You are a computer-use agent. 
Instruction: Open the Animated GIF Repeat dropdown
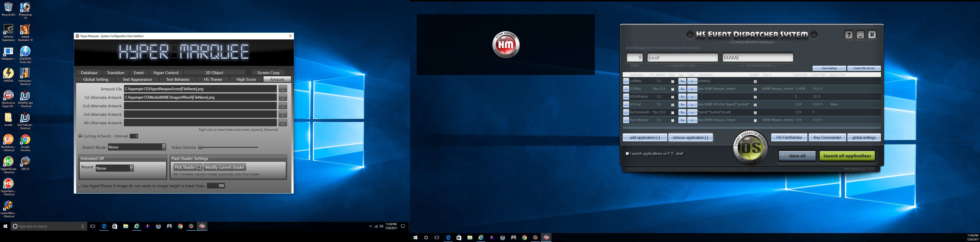pyautogui.click(x=114, y=168)
